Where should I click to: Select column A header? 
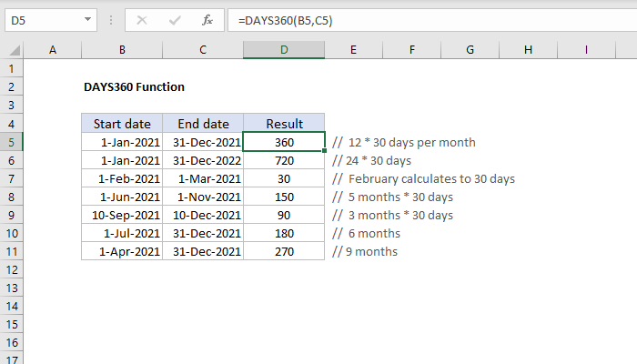click(53, 50)
